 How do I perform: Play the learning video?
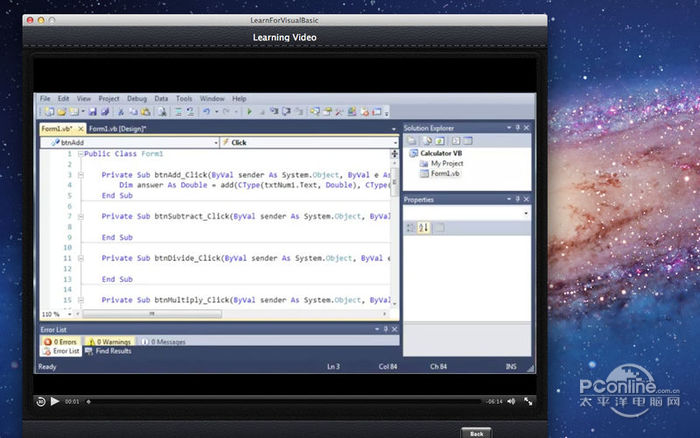pyautogui.click(x=54, y=401)
